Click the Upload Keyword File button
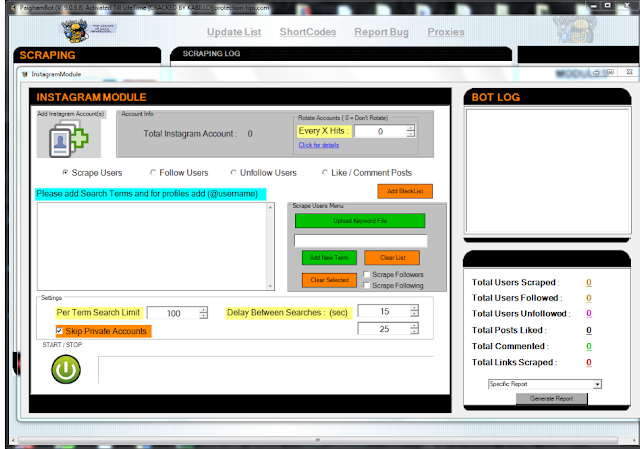Screen dimensions: 640x449 coord(360,221)
